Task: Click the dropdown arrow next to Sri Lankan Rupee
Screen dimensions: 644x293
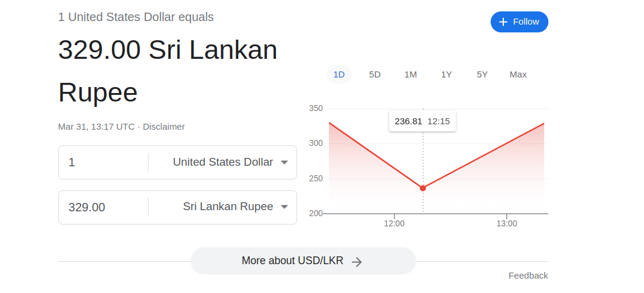Action: click(284, 207)
